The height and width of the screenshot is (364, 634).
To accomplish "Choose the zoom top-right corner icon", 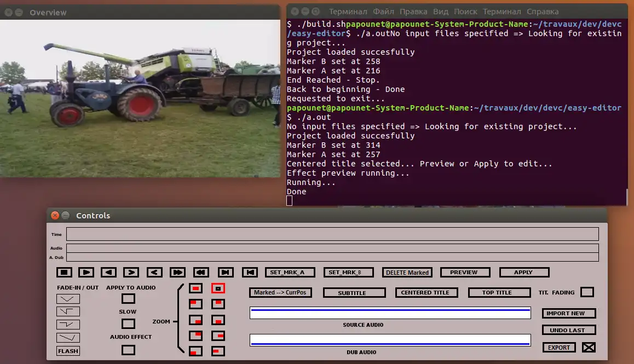I will (195, 336).
